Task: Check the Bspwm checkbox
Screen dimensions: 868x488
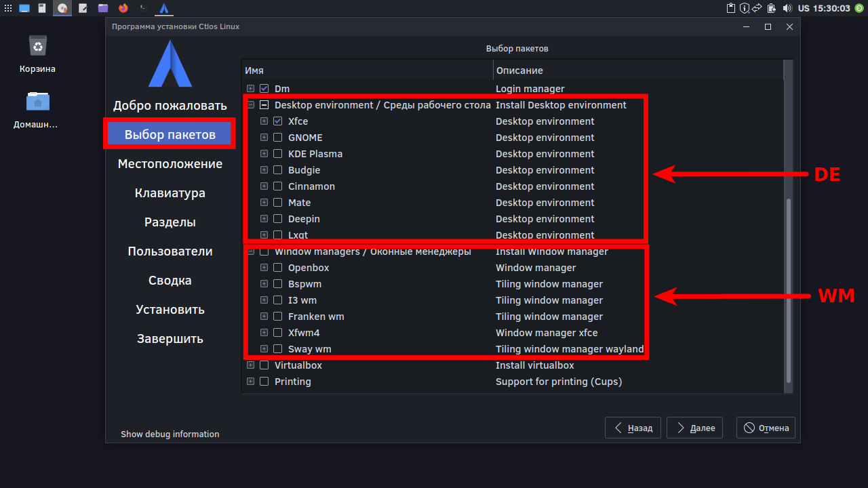Action: 278,284
